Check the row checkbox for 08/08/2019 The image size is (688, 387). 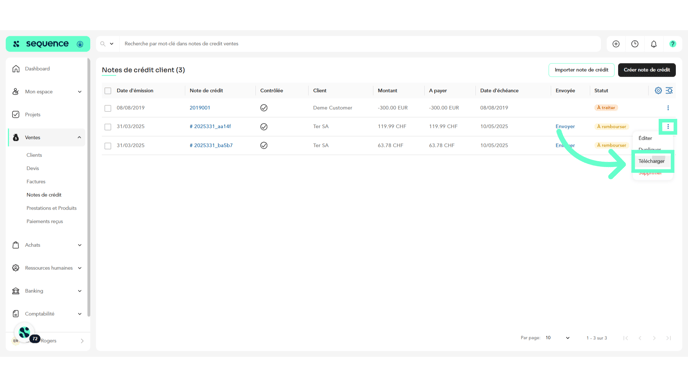click(108, 108)
